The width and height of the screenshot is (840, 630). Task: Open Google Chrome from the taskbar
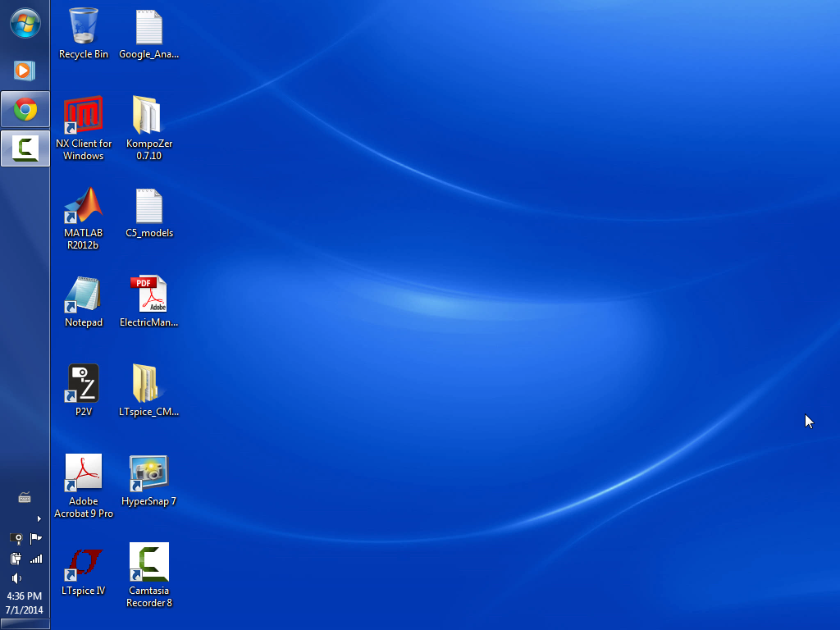coord(25,109)
